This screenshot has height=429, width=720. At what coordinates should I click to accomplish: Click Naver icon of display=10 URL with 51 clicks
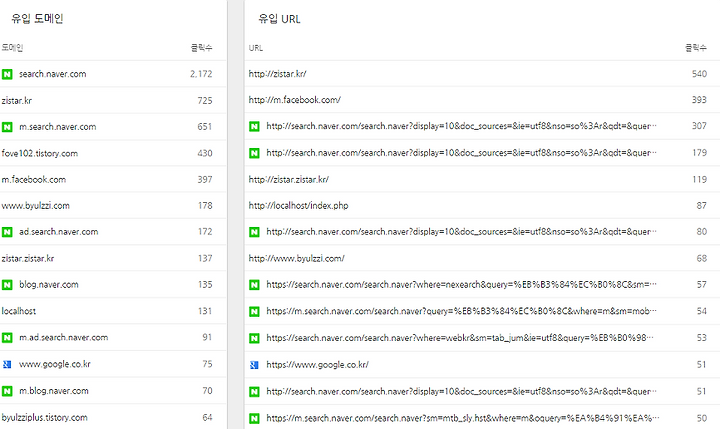254,391
